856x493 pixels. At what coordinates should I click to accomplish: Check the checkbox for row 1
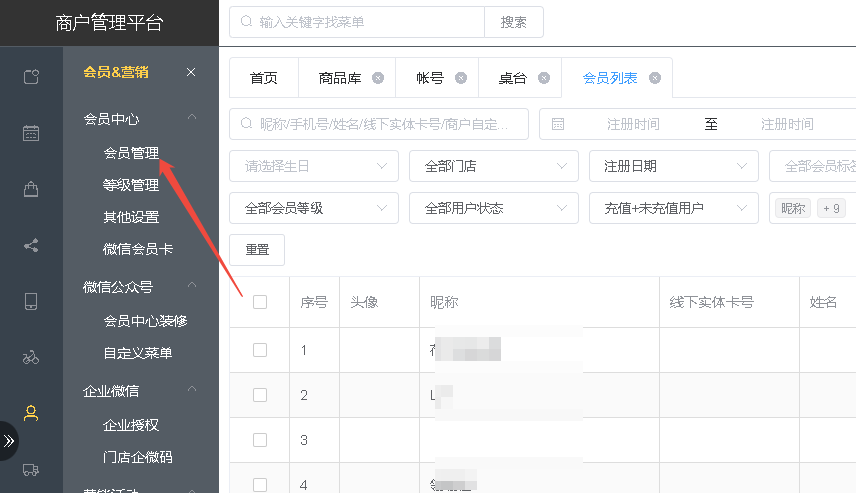point(260,350)
